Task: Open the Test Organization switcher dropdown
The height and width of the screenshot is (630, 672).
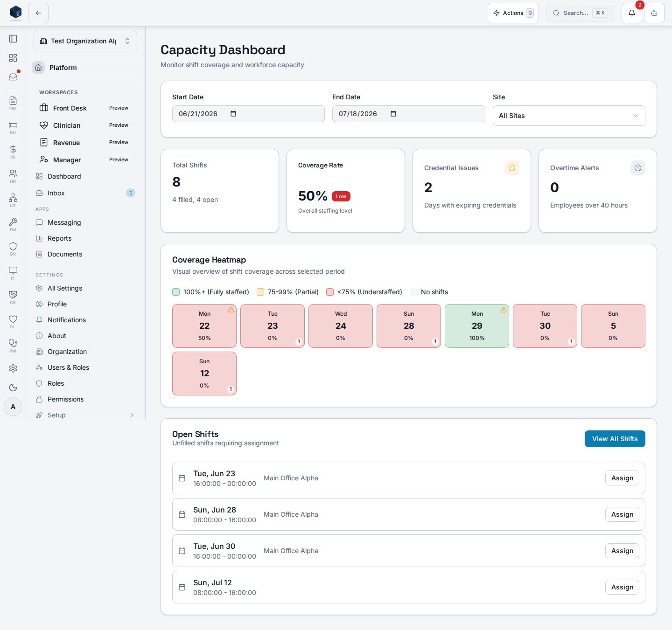Action: [85, 41]
